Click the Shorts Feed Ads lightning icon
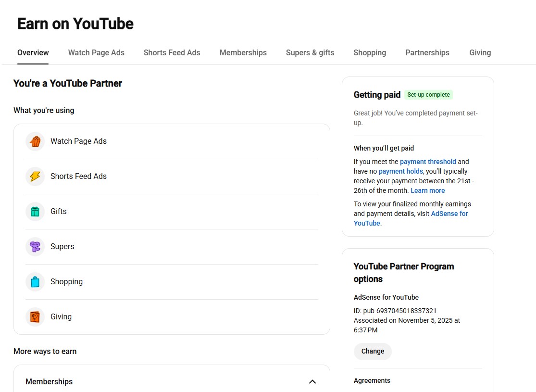 click(35, 177)
